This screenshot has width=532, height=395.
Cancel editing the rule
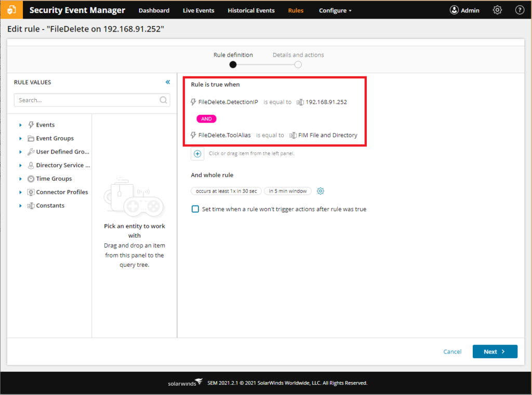point(453,351)
